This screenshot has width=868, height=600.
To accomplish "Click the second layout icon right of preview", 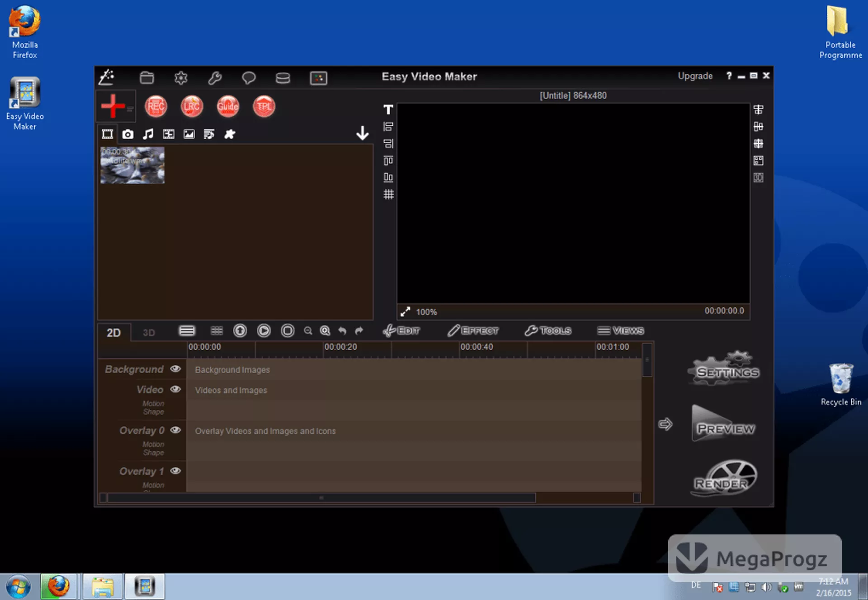I will pos(759,127).
